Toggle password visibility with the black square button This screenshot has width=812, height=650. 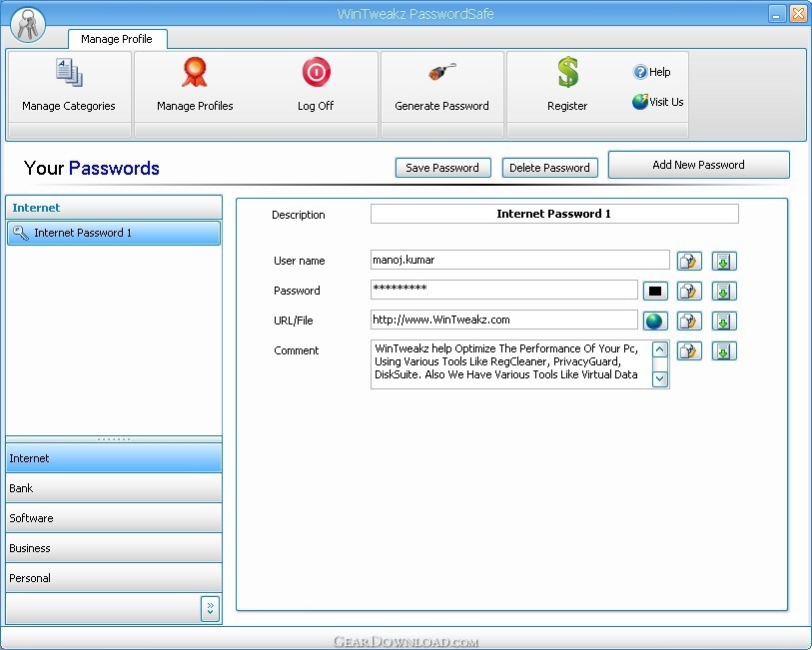655,291
